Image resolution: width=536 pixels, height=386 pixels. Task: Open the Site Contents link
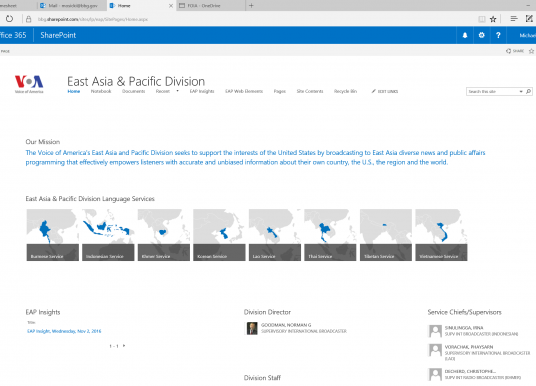(310, 91)
